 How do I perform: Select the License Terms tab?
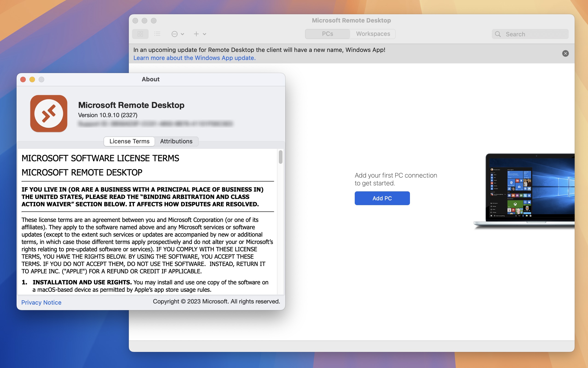pyautogui.click(x=129, y=141)
